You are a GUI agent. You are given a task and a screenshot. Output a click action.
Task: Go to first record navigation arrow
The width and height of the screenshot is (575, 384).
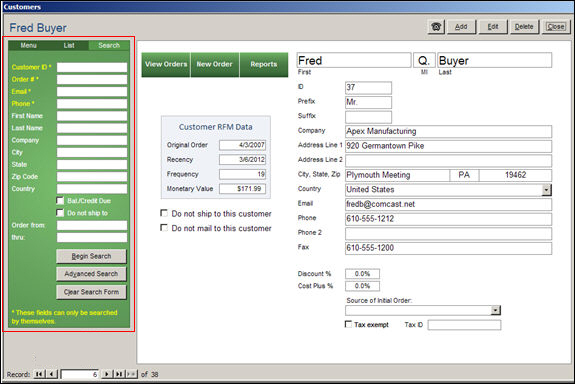(x=39, y=374)
